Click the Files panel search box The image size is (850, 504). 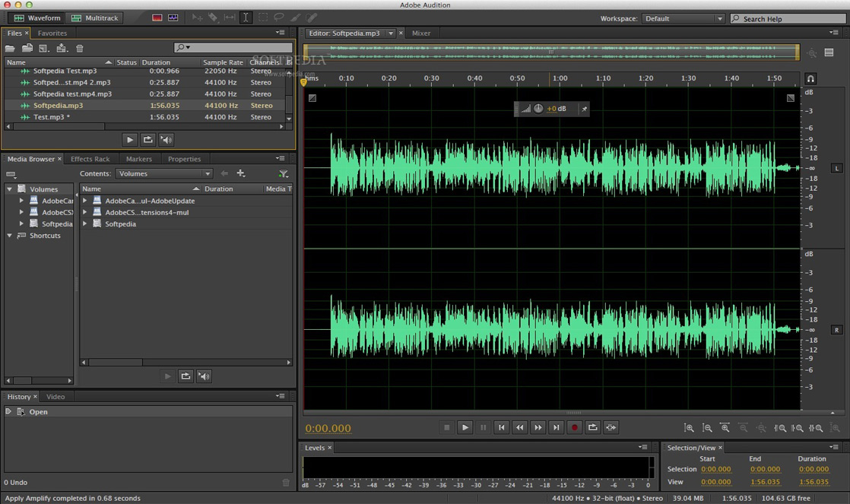pyautogui.click(x=233, y=48)
